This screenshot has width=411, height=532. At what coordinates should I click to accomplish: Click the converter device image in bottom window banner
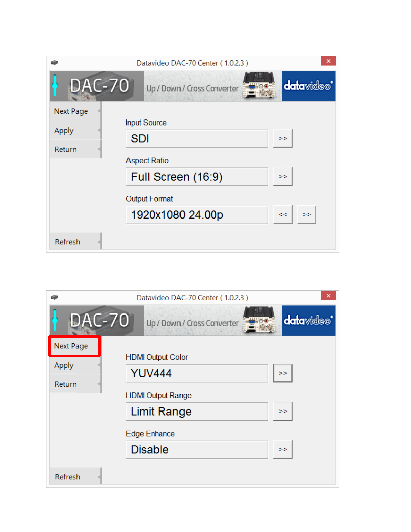click(x=259, y=321)
